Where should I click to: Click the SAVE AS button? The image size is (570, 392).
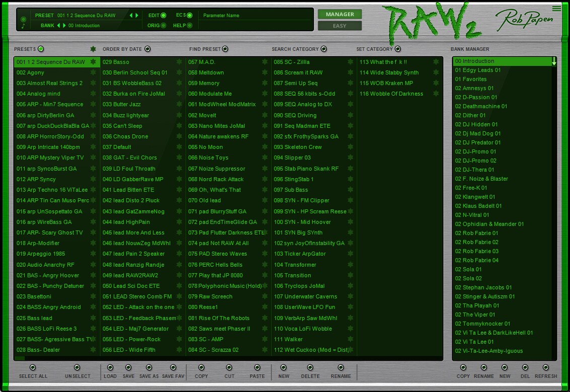[149, 367]
